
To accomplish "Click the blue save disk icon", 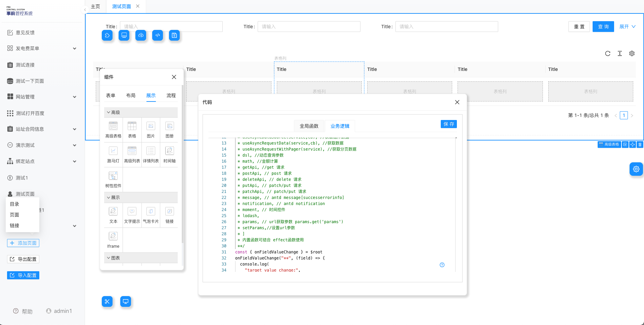I will point(174,35).
